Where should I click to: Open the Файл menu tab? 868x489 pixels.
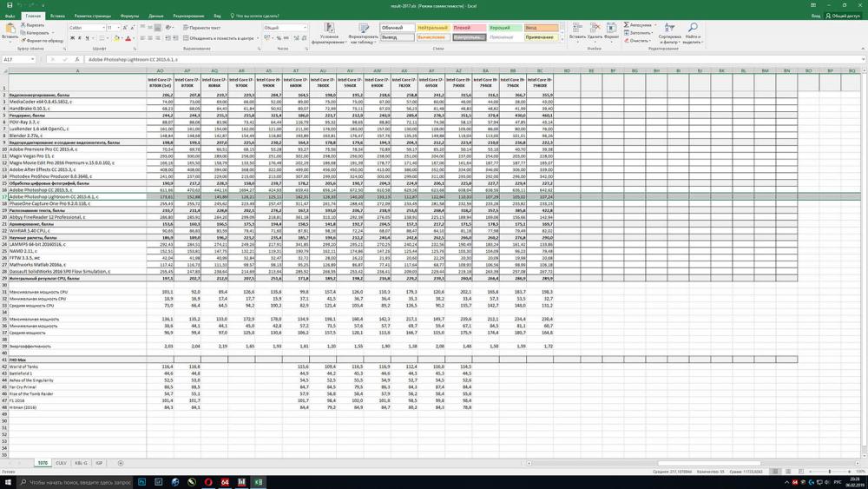point(10,16)
